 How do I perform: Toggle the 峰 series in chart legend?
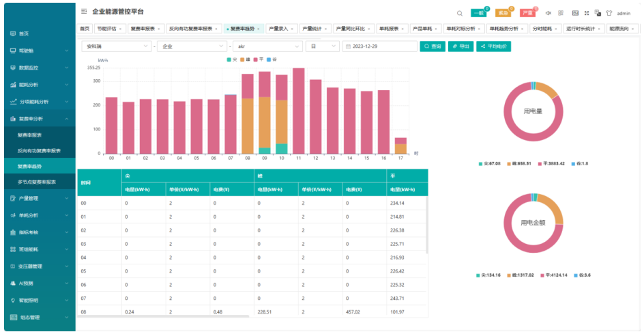click(244, 60)
